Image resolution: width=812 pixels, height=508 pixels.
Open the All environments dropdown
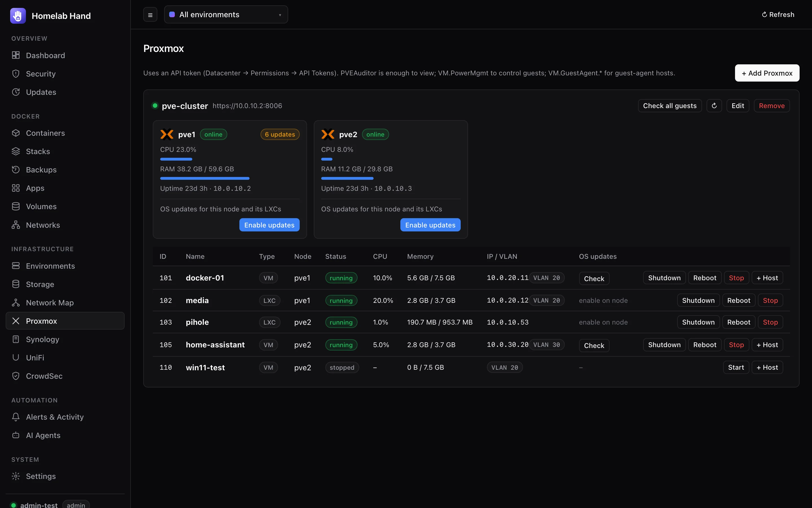pos(226,14)
